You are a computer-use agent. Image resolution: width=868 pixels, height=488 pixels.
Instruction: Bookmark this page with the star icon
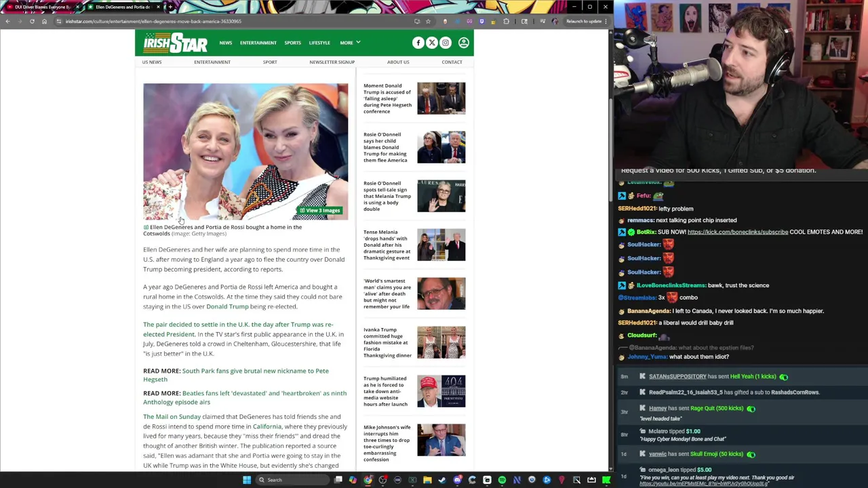point(428,21)
